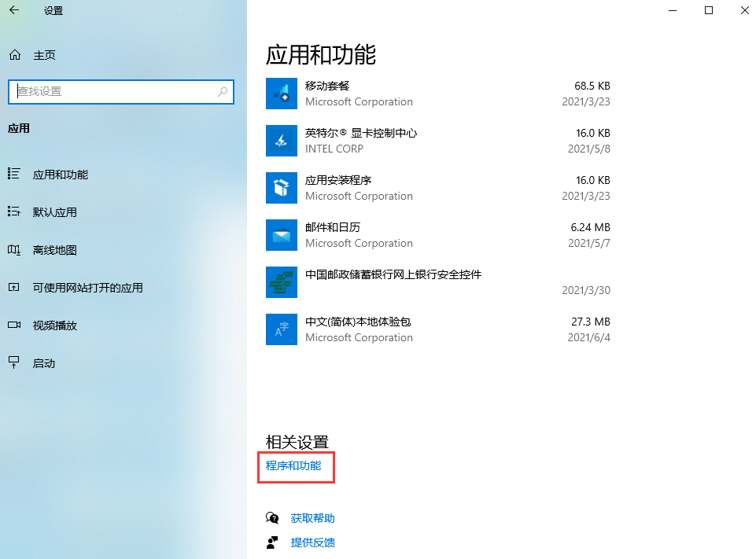Click the 27.3 MB size value
This screenshot has height=559, width=756.
tap(591, 322)
